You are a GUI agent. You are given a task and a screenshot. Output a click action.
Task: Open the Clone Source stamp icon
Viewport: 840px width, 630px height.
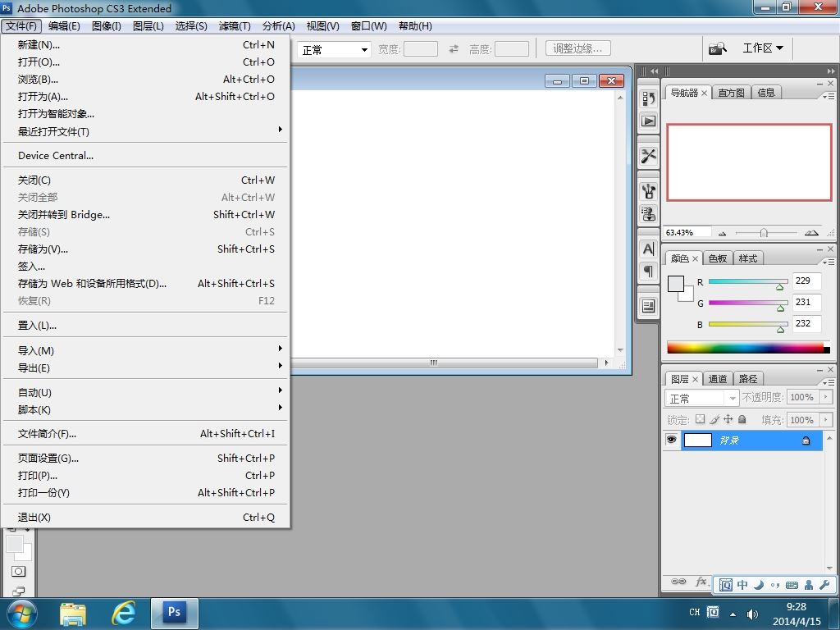click(648, 214)
